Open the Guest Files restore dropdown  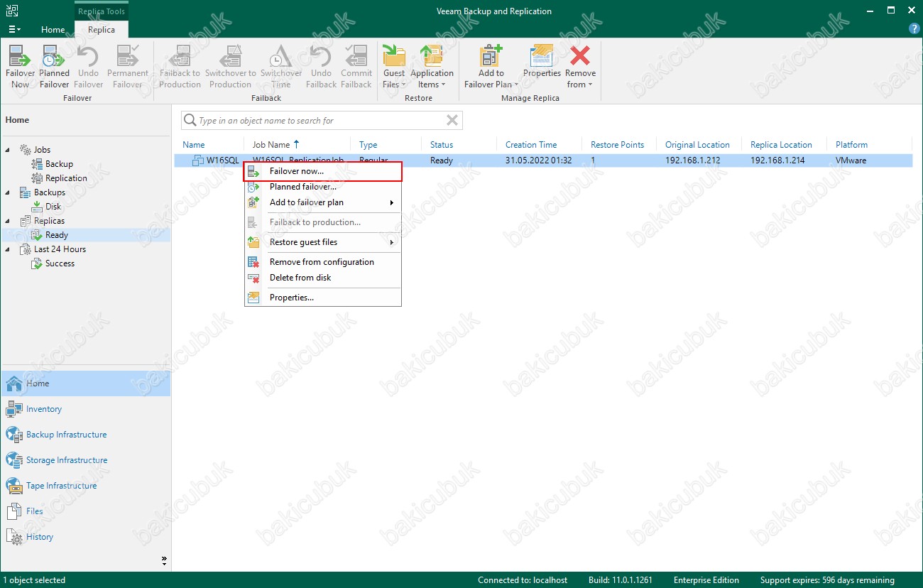point(394,67)
